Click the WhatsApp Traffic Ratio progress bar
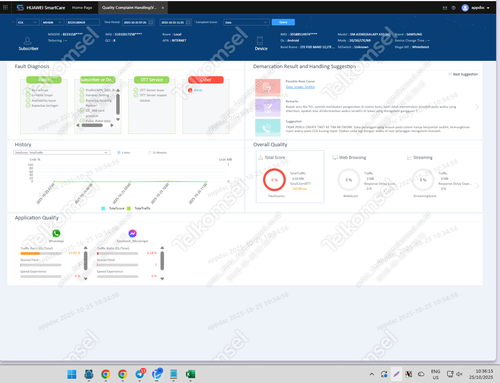The height and width of the screenshot is (383, 500). [41, 253]
